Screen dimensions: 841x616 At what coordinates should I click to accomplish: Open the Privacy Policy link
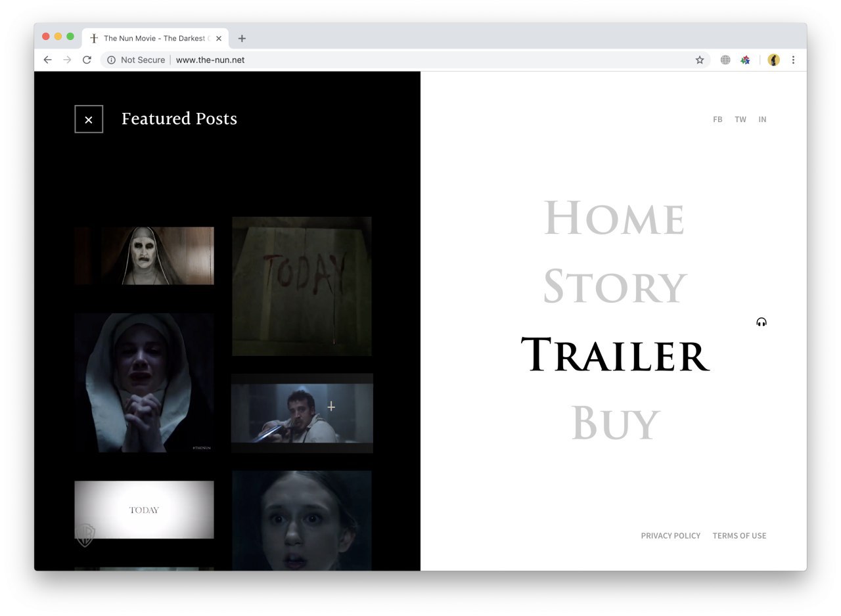(671, 536)
